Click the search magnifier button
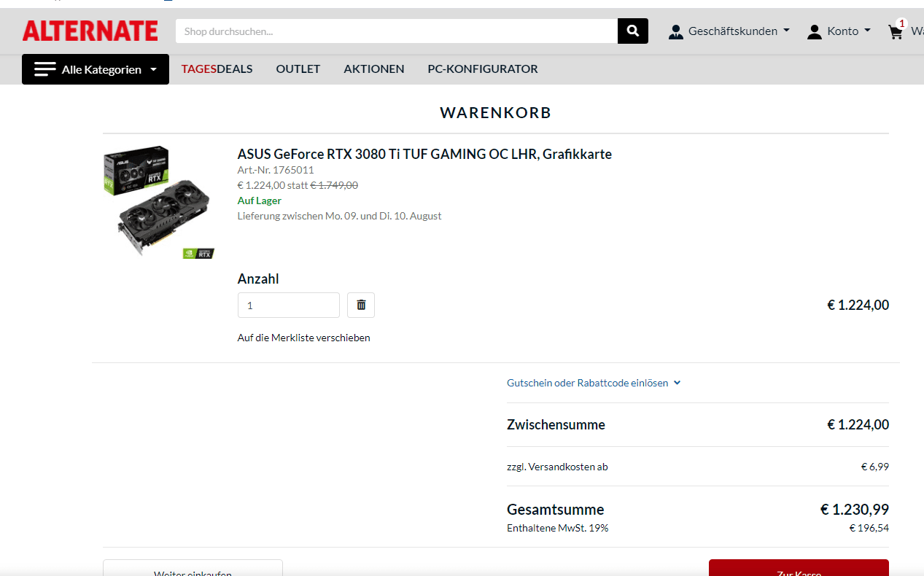Screen dimensions: 924x576 coord(633,31)
